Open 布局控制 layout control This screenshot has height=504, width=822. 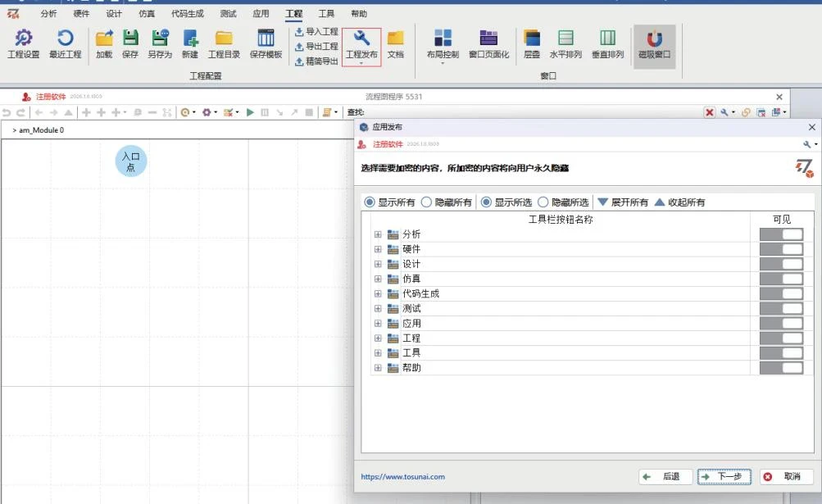443,44
